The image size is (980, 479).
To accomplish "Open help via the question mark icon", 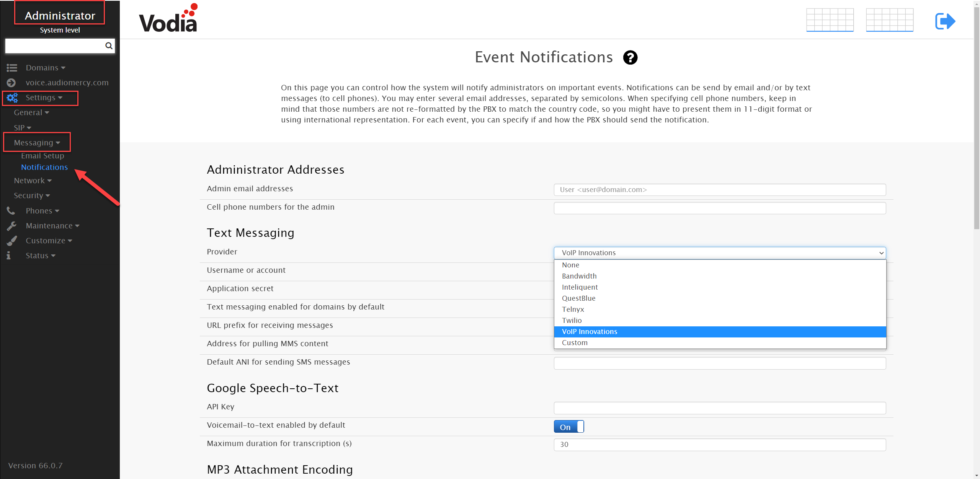I will [630, 58].
